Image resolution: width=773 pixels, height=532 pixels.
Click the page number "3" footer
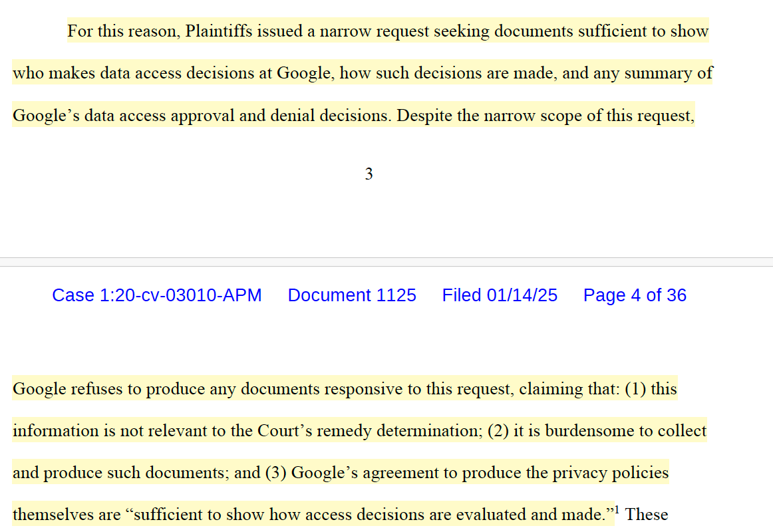(x=369, y=174)
